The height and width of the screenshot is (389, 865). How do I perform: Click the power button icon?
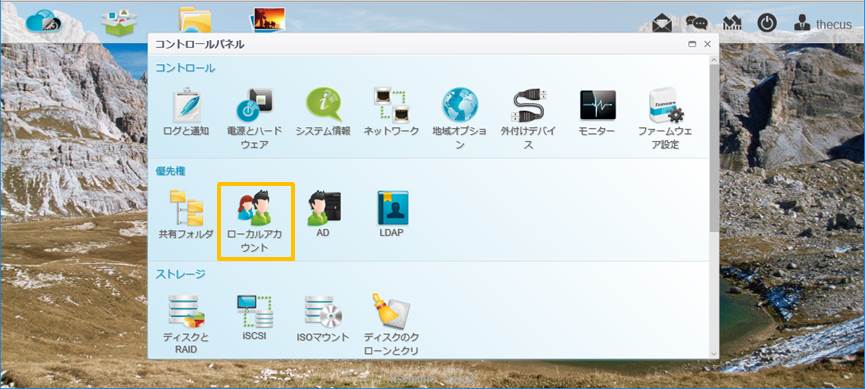[x=767, y=23]
